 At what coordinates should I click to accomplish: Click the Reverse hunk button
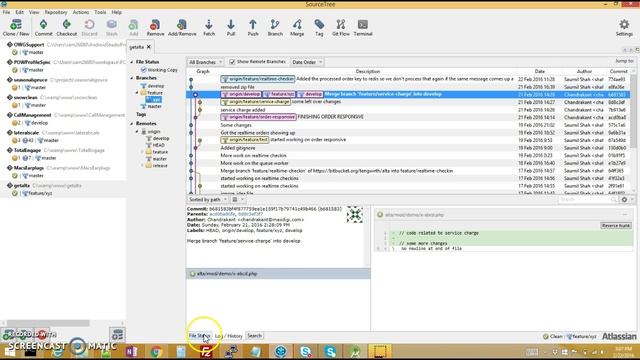point(616,226)
